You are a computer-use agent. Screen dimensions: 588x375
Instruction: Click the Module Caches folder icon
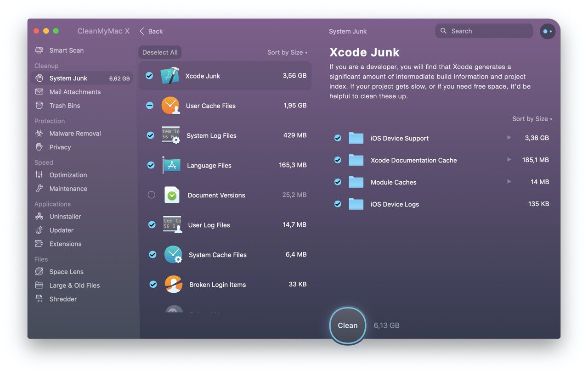pyautogui.click(x=356, y=182)
